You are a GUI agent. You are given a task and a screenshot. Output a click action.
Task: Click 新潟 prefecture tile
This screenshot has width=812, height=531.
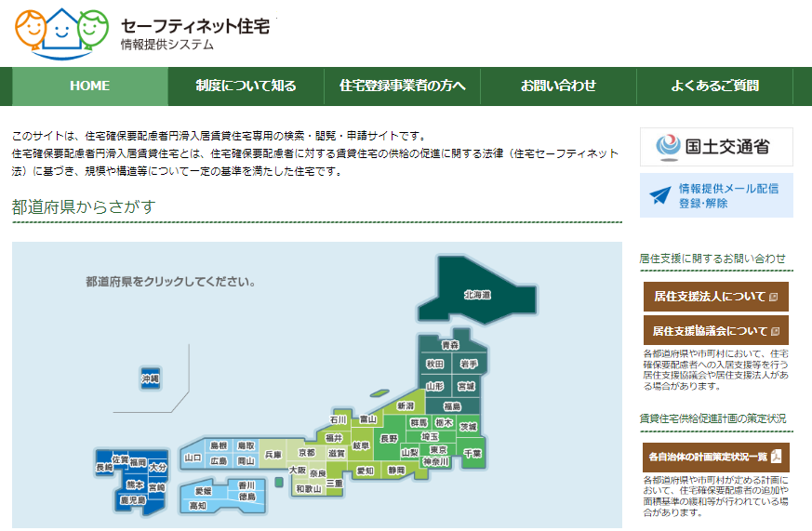405,406
